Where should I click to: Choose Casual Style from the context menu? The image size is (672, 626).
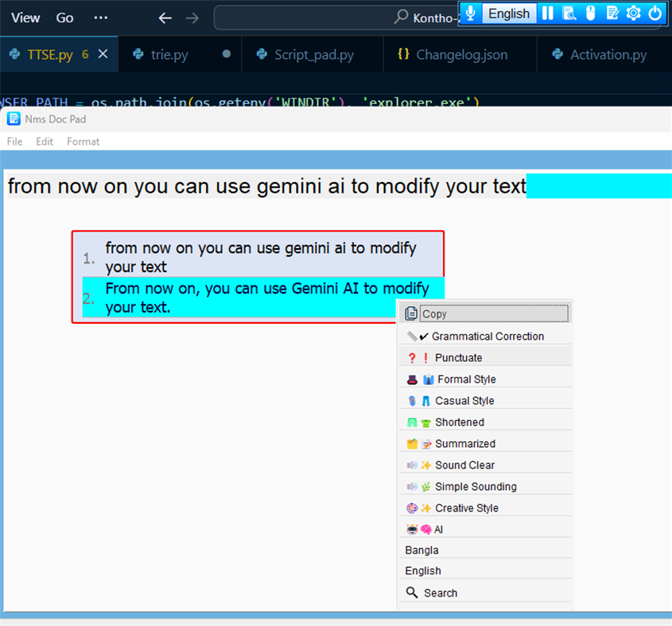(486, 400)
